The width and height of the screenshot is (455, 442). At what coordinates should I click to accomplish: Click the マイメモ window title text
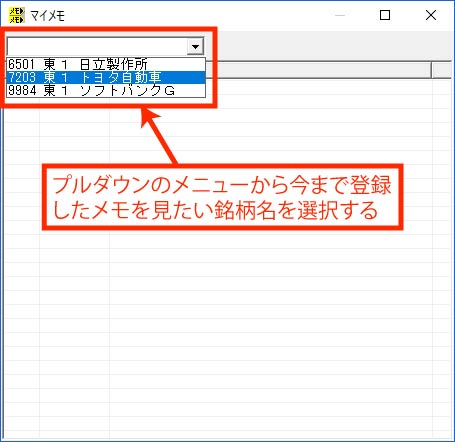click(48, 16)
